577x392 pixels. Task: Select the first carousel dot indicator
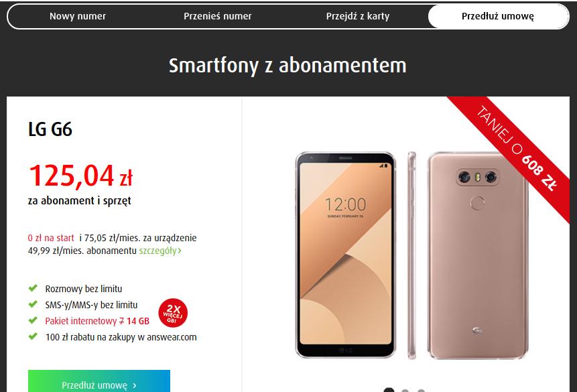389,390
